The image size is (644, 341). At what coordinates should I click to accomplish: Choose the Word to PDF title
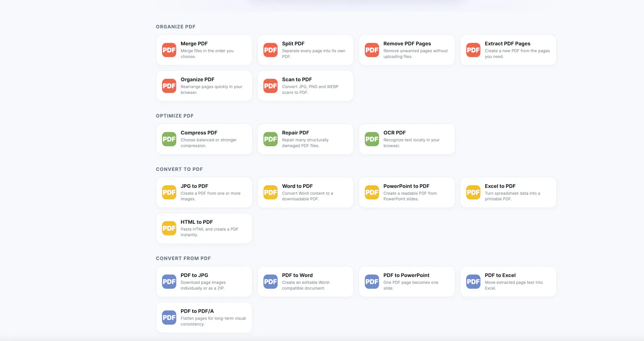(x=297, y=186)
